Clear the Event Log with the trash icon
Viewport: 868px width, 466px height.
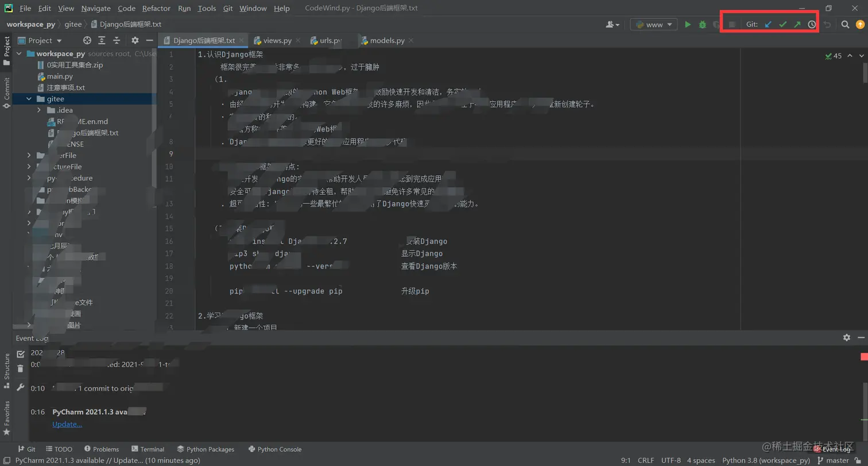pos(21,368)
